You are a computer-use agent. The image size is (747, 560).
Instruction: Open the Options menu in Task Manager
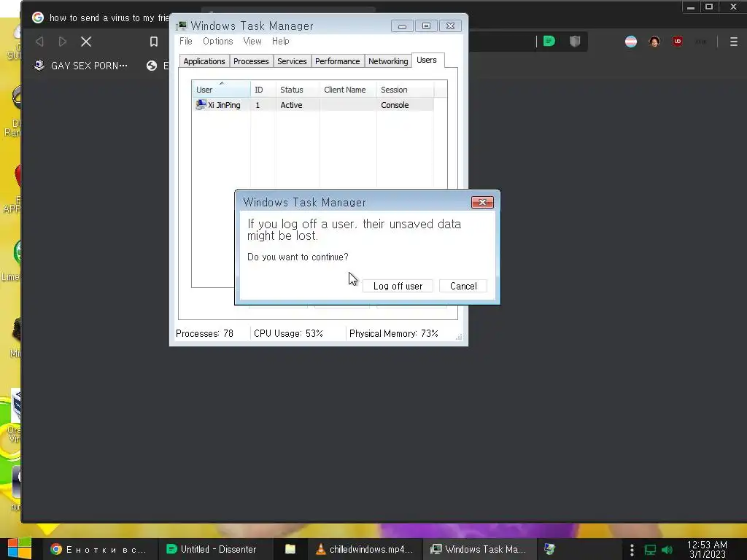coord(217,42)
